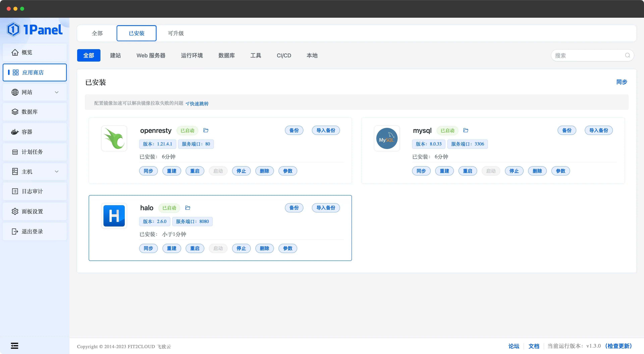Stop halo with 停止 button

tap(241, 248)
